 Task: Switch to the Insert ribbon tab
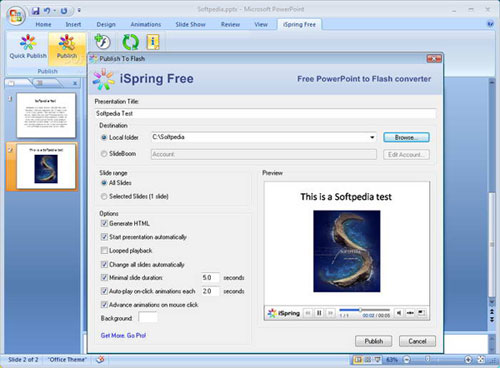pyautogui.click(x=73, y=24)
